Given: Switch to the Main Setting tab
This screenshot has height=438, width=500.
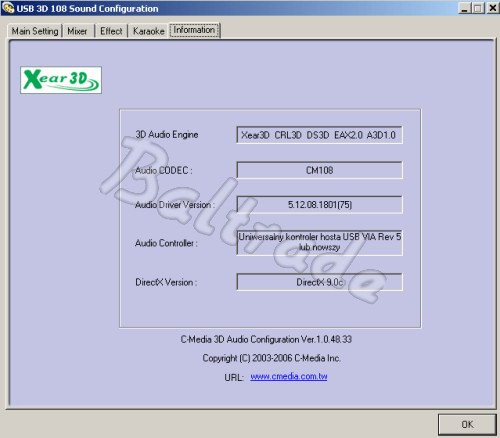Looking at the screenshot, I should (35, 31).
